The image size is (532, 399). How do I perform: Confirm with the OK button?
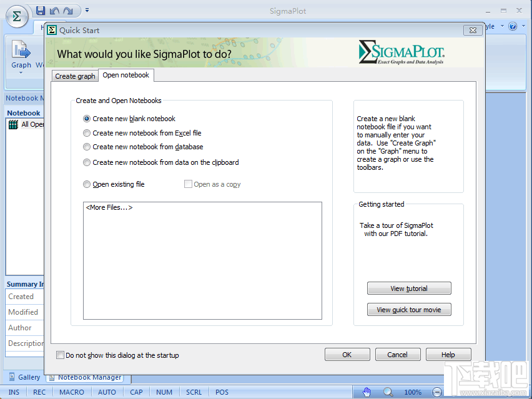point(347,355)
